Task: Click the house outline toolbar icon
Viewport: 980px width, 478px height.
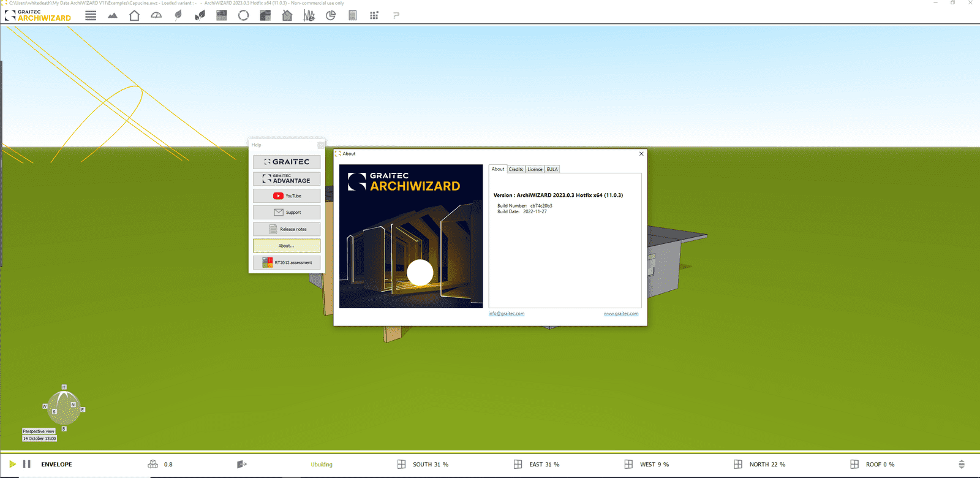Action: coord(134,15)
